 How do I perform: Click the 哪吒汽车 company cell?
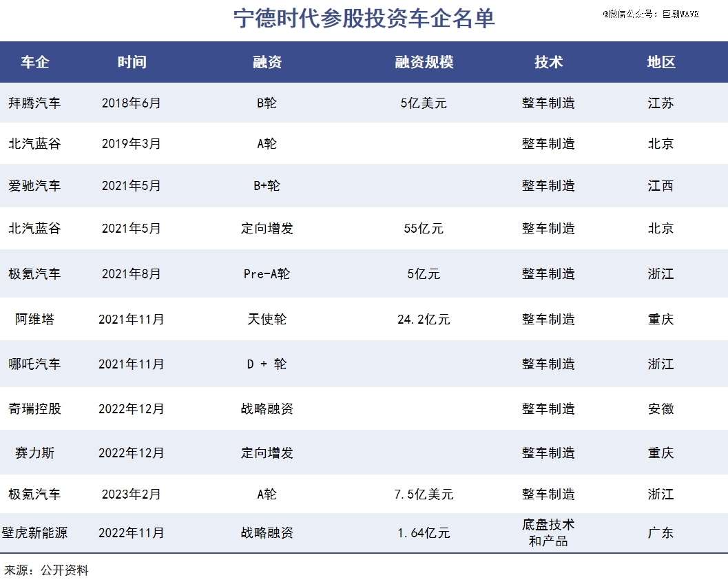pyautogui.click(x=34, y=364)
